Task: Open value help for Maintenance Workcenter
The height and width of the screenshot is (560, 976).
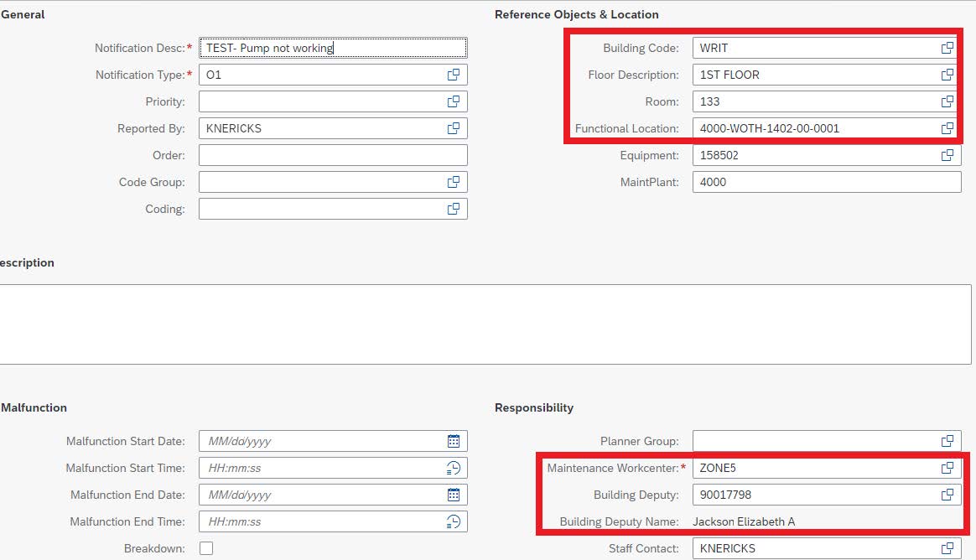Action: tap(947, 468)
